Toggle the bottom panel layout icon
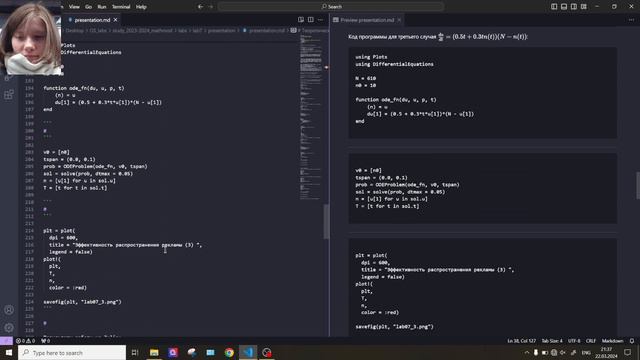Image resolution: width=640 pixels, height=360 pixels. click(x=564, y=7)
